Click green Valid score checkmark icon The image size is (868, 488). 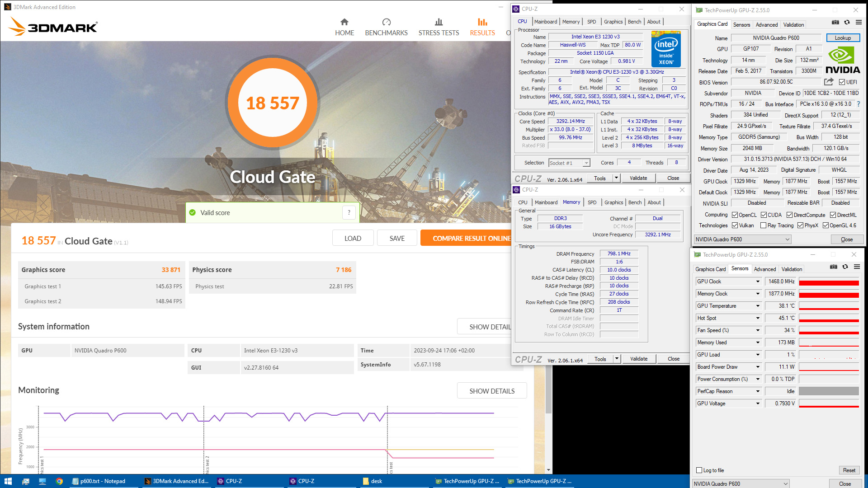tap(193, 212)
